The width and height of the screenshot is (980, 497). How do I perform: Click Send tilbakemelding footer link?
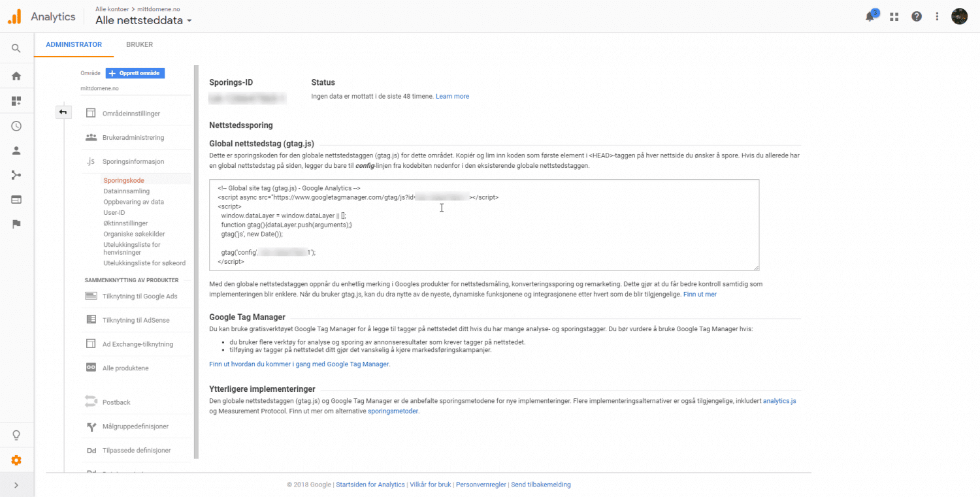541,485
